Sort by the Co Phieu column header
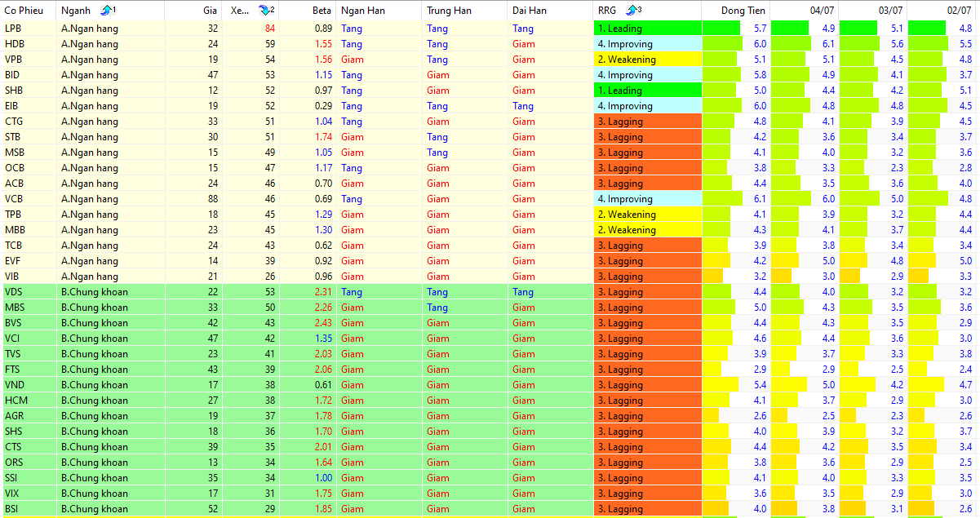This screenshot has height=518, width=980. coord(28,11)
